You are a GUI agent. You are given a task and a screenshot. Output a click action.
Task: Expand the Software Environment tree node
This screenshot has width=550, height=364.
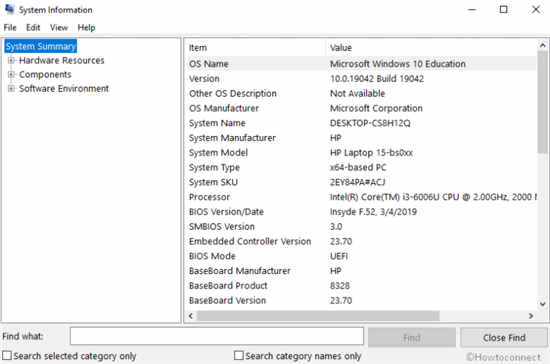(11, 88)
